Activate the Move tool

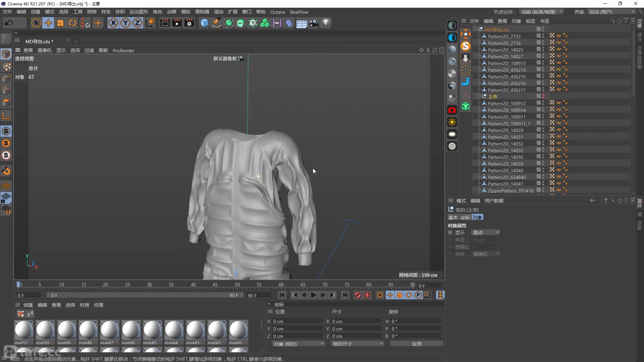point(48,23)
